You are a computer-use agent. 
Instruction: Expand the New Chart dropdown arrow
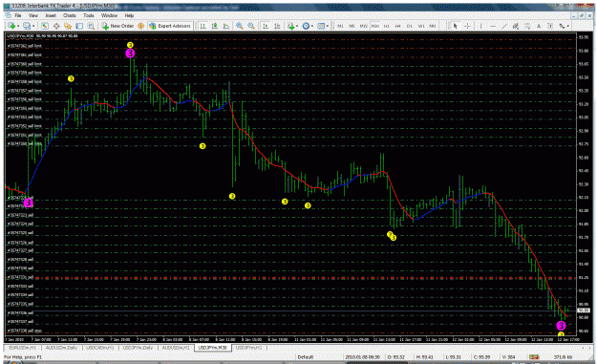[18, 26]
